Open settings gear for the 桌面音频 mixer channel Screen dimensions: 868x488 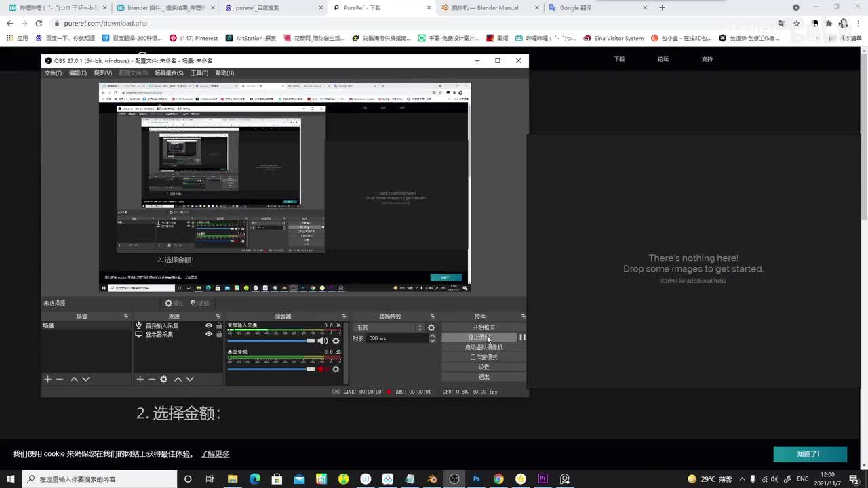coord(336,369)
